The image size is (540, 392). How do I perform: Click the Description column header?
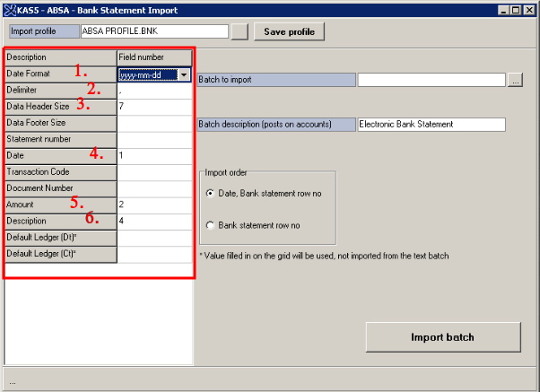coord(61,58)
